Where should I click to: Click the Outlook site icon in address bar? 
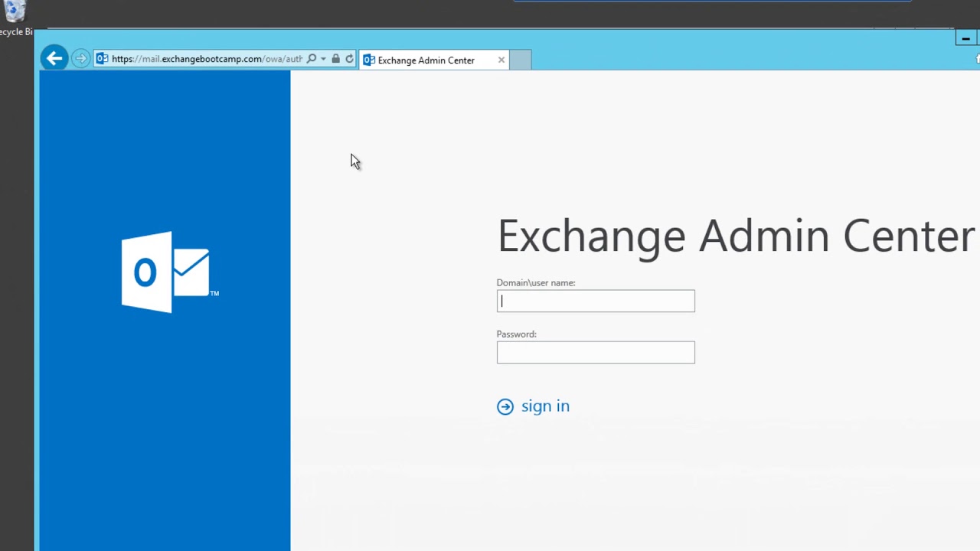point(102,59)
